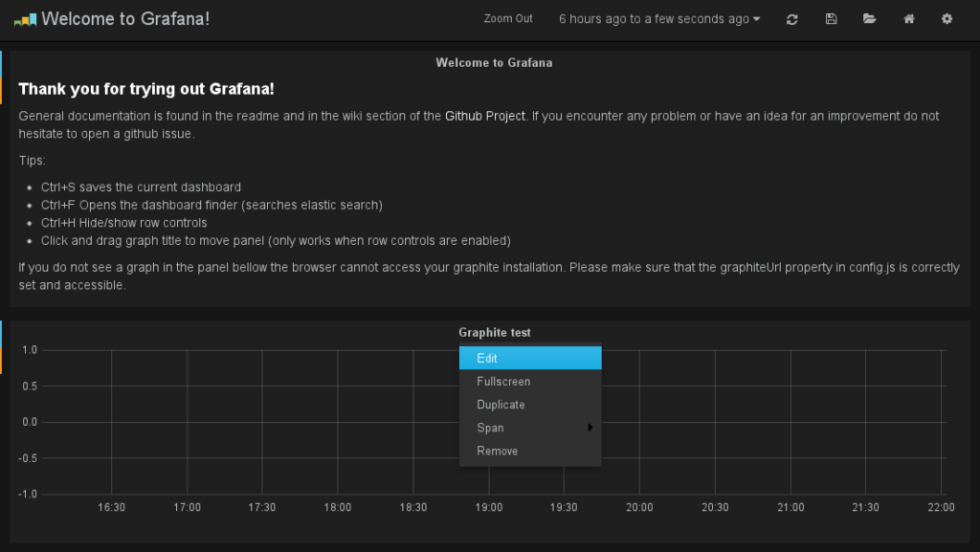Follow the Github Project link
Viewport: 980px width, 552px height.
click(484, 116)
